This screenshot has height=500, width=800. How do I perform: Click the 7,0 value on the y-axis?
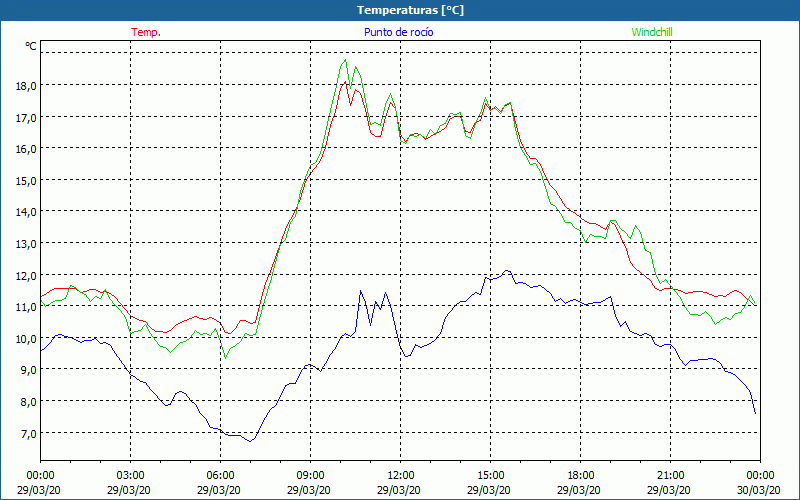(x=28, y=434)
